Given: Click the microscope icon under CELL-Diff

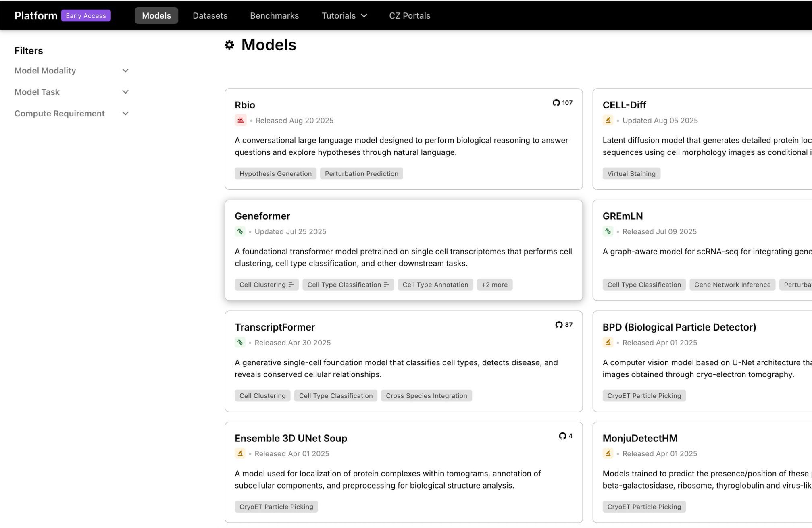Looking at the screenshot, I should pos(608,120).
